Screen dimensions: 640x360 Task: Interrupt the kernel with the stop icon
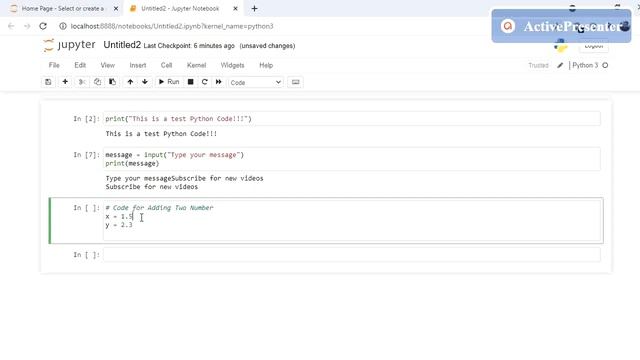190,82
